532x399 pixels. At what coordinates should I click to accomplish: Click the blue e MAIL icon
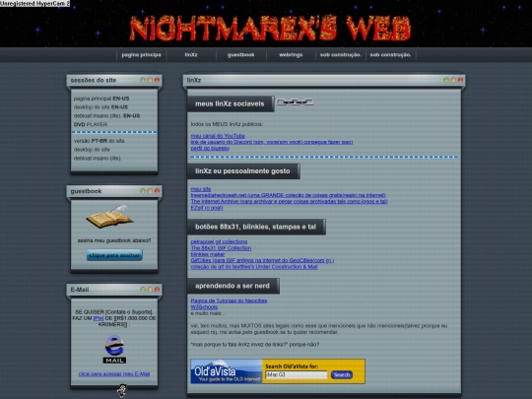pos(114,349)
